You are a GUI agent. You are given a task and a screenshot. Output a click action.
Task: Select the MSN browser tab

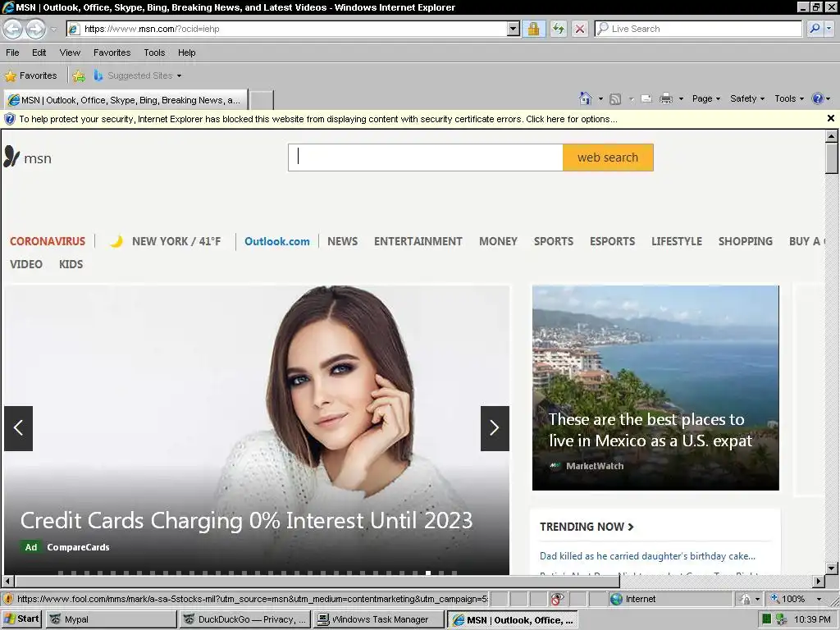126,100
